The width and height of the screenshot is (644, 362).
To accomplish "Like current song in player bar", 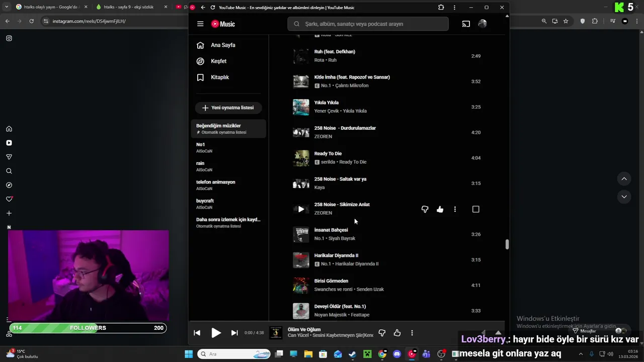I will pyautogui.click(x=397, y=333).
